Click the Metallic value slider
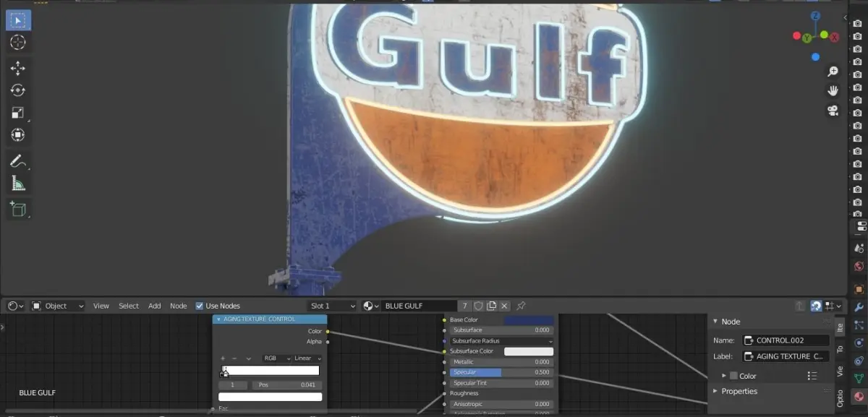 pyautogui.click(x=501, y=362)
